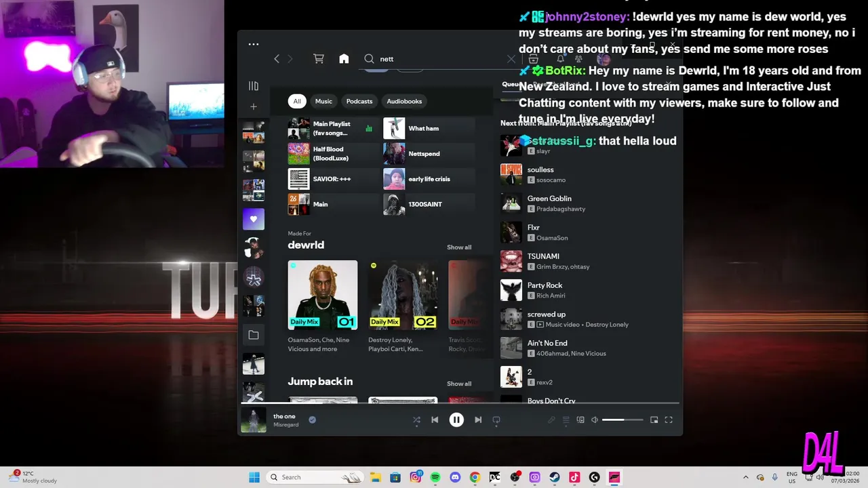Open the folder icon in library sidebar

point(254,335)
